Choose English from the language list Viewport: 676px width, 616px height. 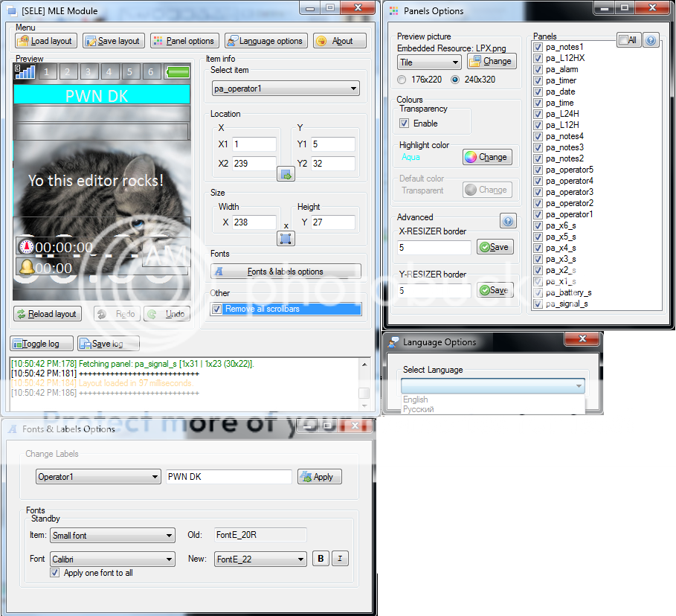(x=415, y=400)
